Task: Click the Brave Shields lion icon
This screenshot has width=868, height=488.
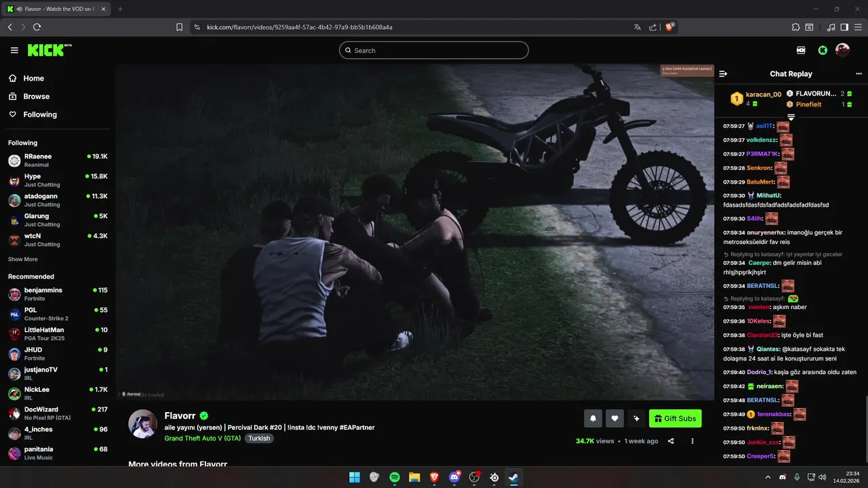Action: tap(670, 27)
